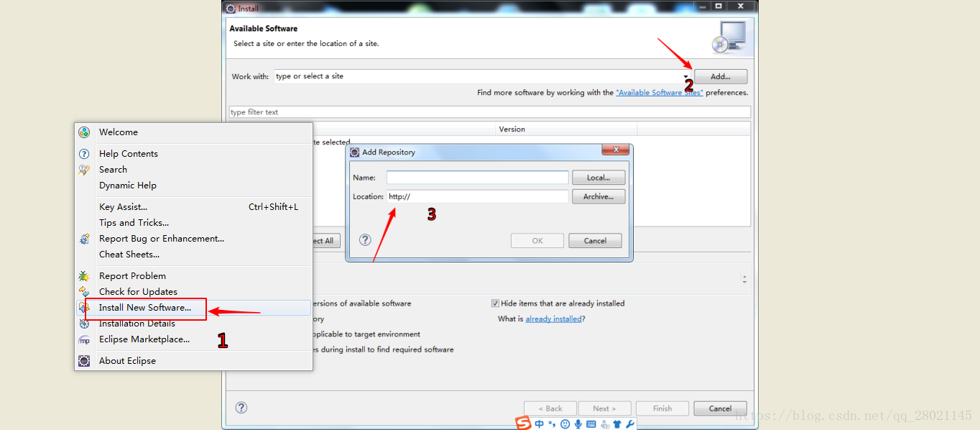980x430 pixels.
Task: Switch Chinese input mode on IME bar
Action: [540, 424]
